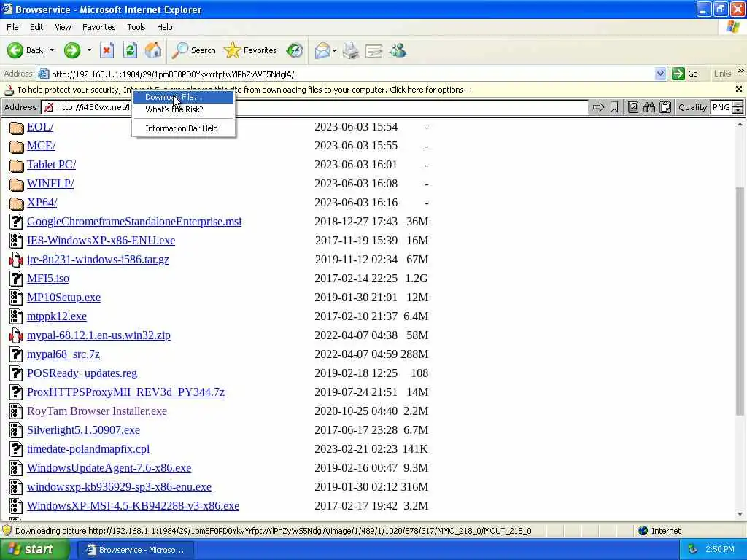Refresh the page in Internet Explorer
This screenshot has height=560, width=747.
pos(130,50)
